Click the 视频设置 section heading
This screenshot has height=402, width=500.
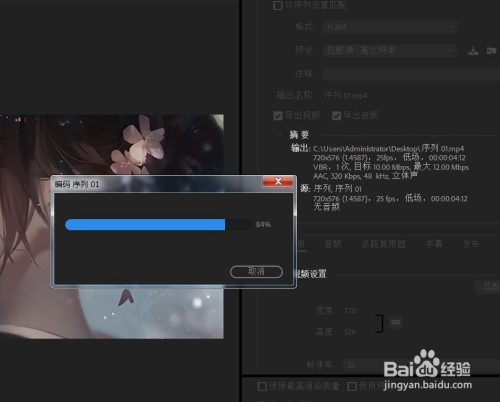click(x=311, y=274)
